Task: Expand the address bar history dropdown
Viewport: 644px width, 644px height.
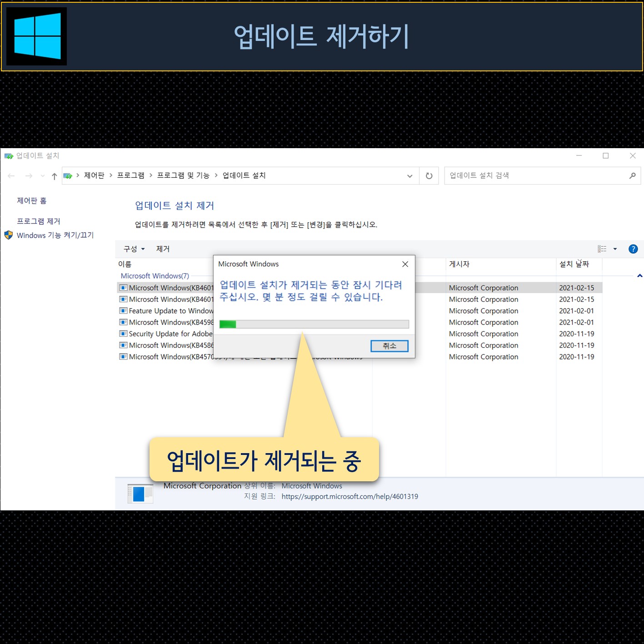Action: click(409, 176)
